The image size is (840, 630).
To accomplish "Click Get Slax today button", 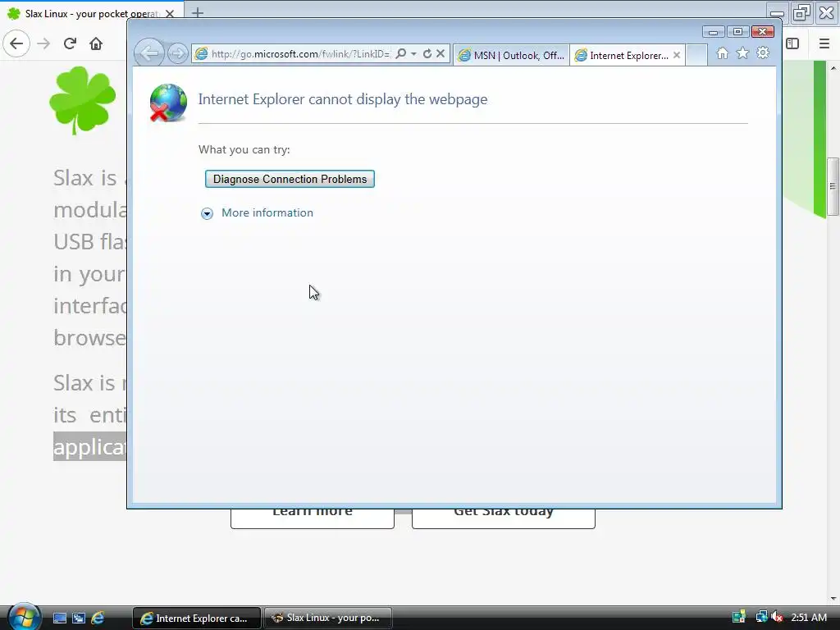I will click(504, 518).
